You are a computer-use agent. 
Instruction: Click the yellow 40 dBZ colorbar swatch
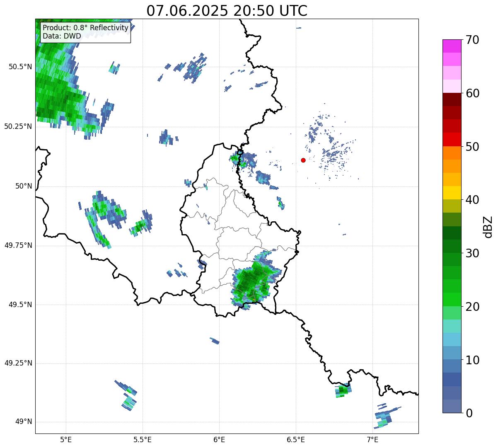tap(452, 193)
